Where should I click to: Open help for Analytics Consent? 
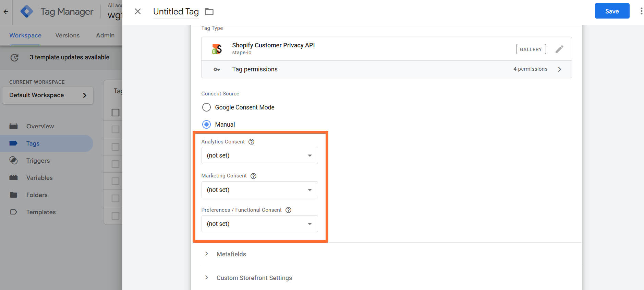tap(251, 142)
